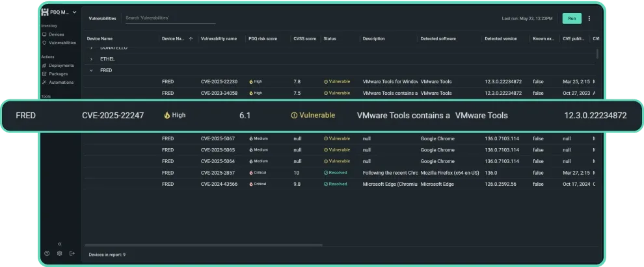The width and height of the screenshot is (644, 267).
Task: Click the CVE-2023-34058 cell
Action: (219, 93)
